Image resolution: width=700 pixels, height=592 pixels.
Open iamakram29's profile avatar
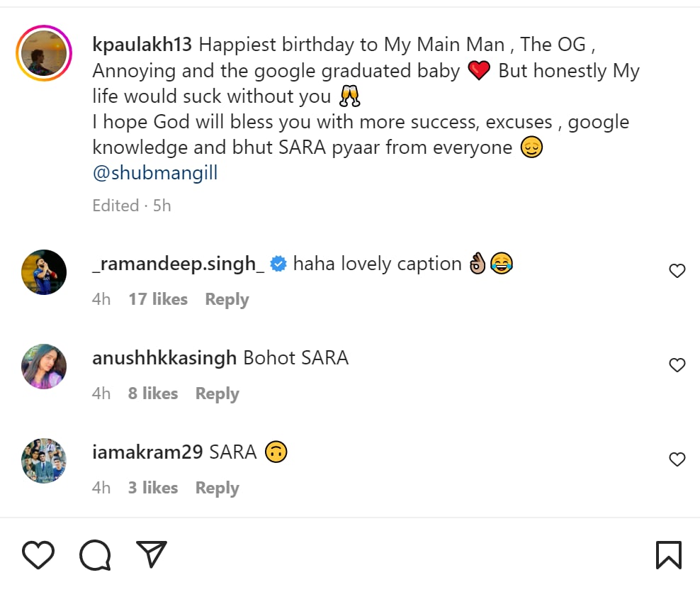click(44, 461)
